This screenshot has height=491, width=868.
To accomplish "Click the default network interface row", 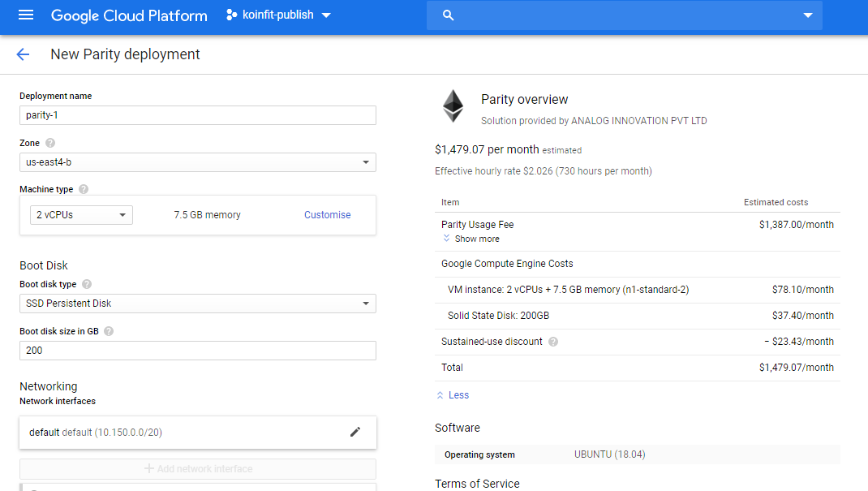I will (x=198, y=433).
